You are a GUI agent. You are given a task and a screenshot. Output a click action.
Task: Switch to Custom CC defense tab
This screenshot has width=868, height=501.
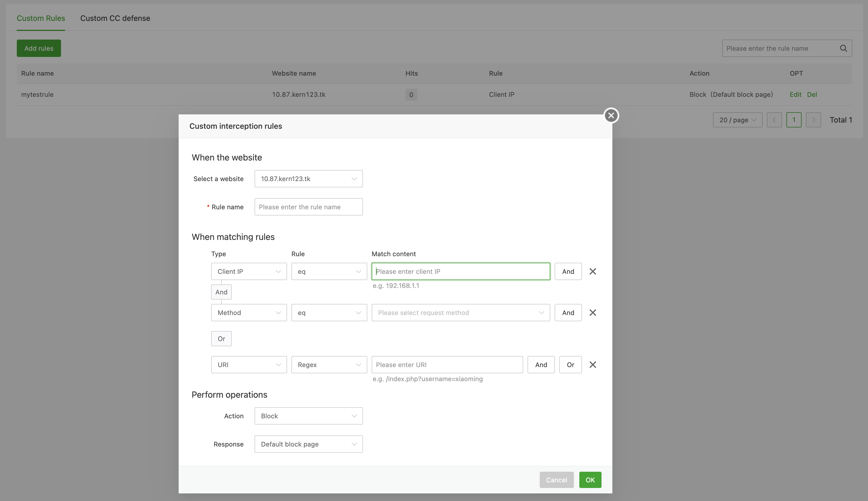[x=115, y=18]
